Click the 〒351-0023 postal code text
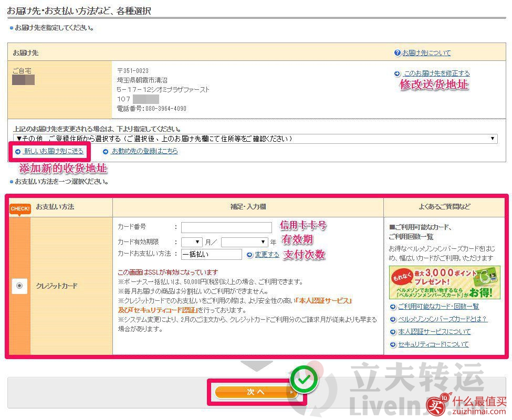 [x=133, y=70]
